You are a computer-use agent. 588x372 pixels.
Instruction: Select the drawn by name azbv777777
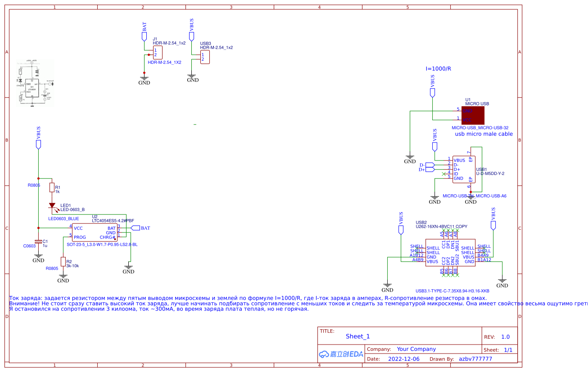(x=476, y=358)
